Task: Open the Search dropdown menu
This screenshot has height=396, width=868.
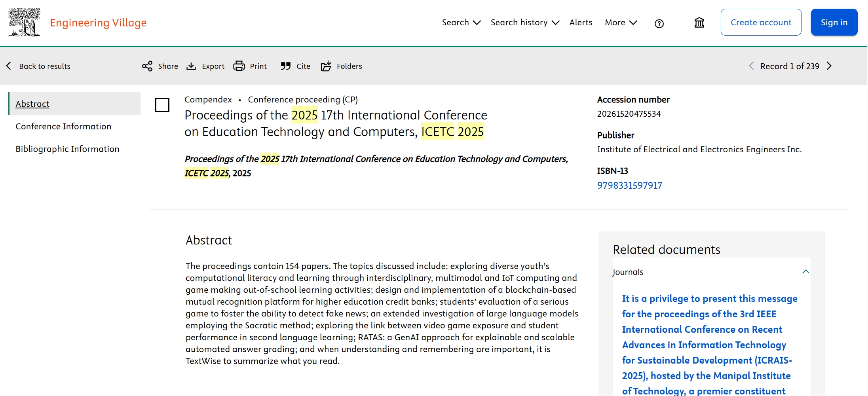Action: (x=461, y=23)
